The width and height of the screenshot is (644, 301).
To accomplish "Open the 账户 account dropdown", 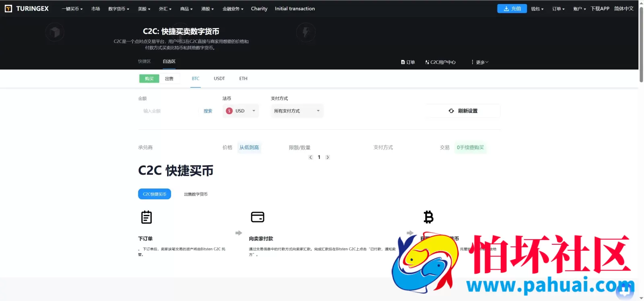I will click(580, 9).
